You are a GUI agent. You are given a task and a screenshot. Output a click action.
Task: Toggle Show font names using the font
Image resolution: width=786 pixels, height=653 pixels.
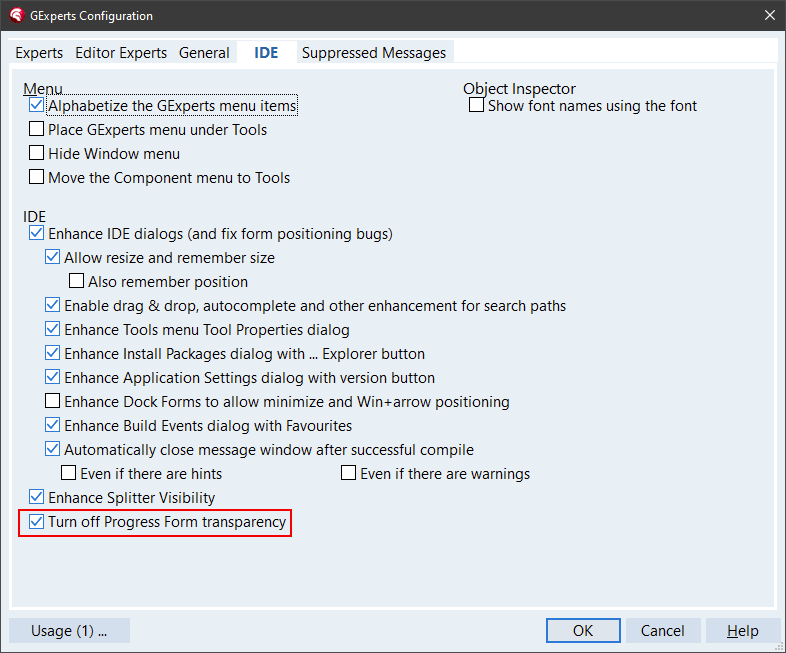[x=477, y=106]
